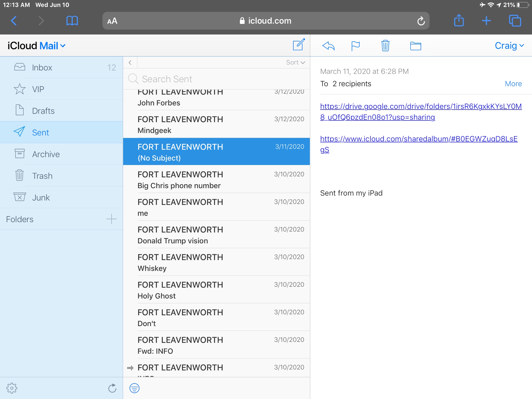Open the Sort dropdown

tap(296, 62)
